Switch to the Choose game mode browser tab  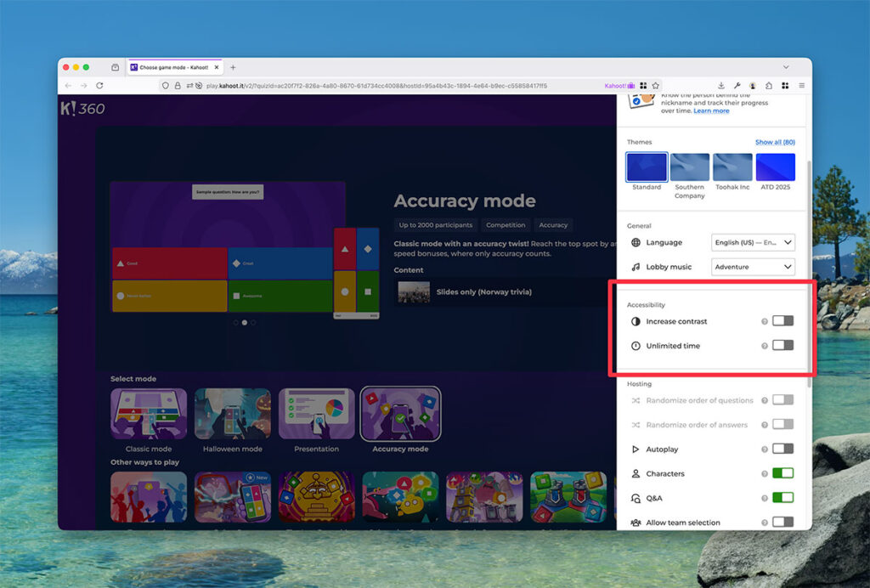[170, 66]
